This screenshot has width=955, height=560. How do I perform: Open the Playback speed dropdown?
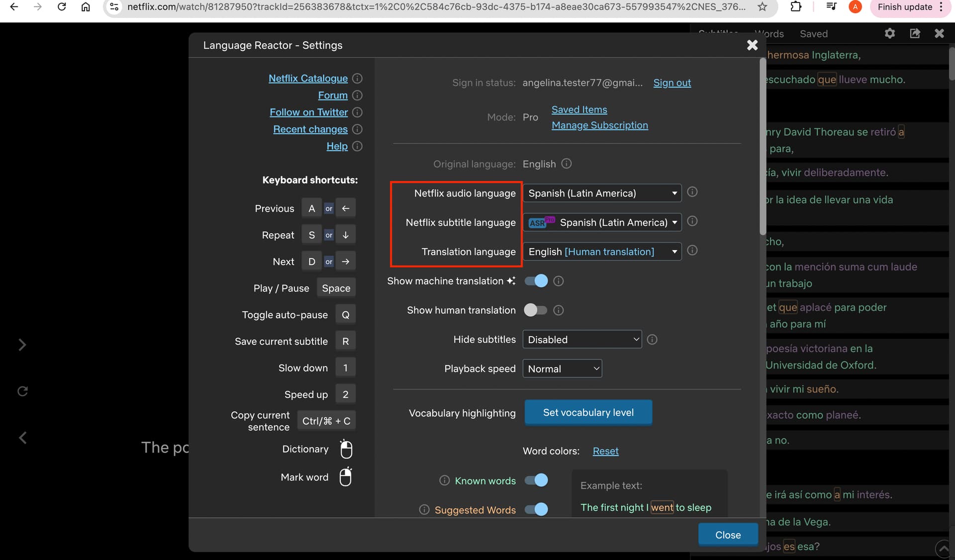[562, 369]
